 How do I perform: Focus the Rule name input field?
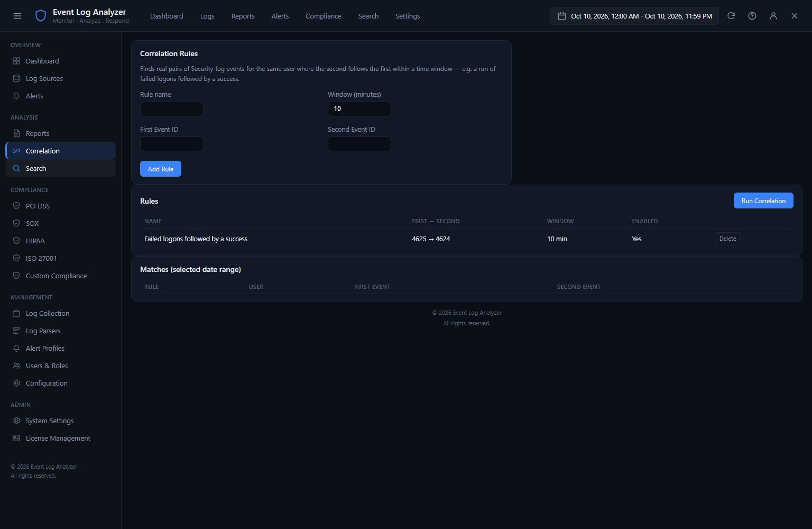click(172, 109)
